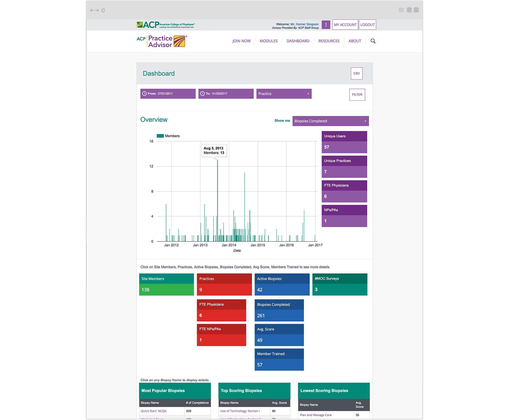This screenshot has height=420, width=509.
Task: Click the browser back arrow
Action: pos(92,10)
